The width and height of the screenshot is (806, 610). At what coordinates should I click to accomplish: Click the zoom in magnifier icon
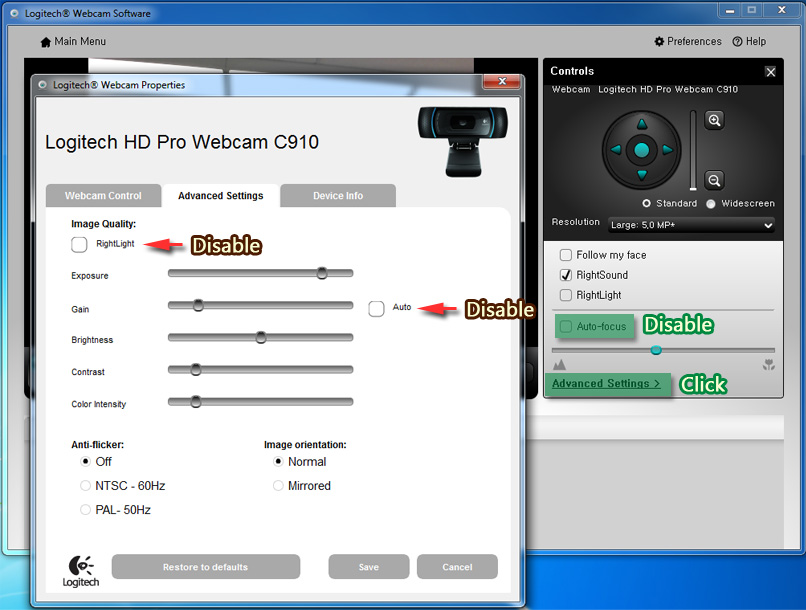(x=714, y=120)
